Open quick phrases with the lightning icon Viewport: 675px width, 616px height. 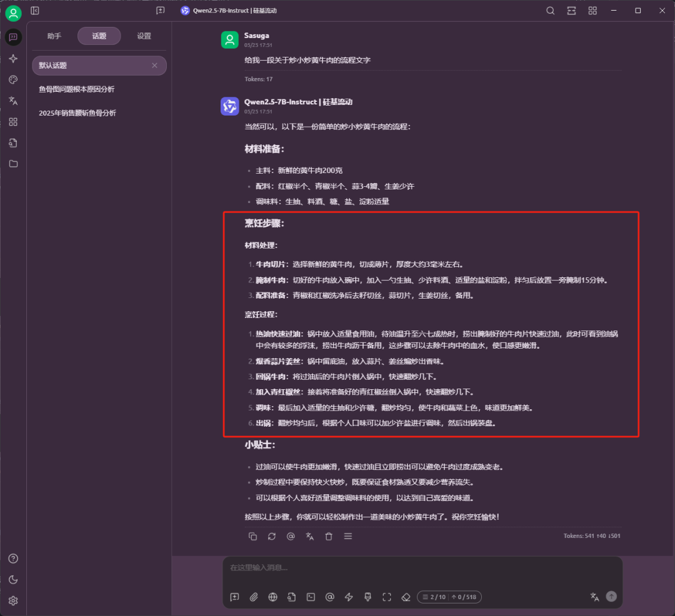click(x=349, y=597)
